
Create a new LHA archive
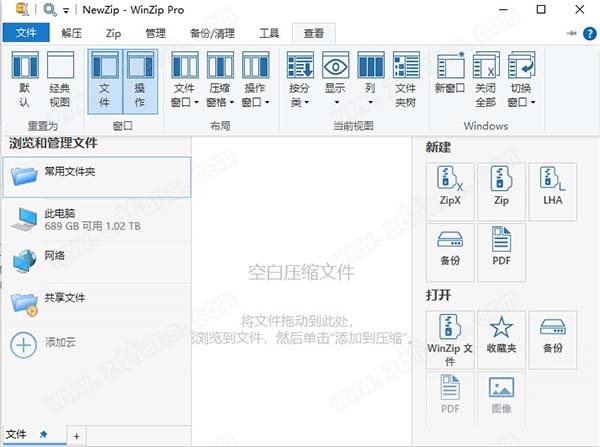tap(553, 191)
